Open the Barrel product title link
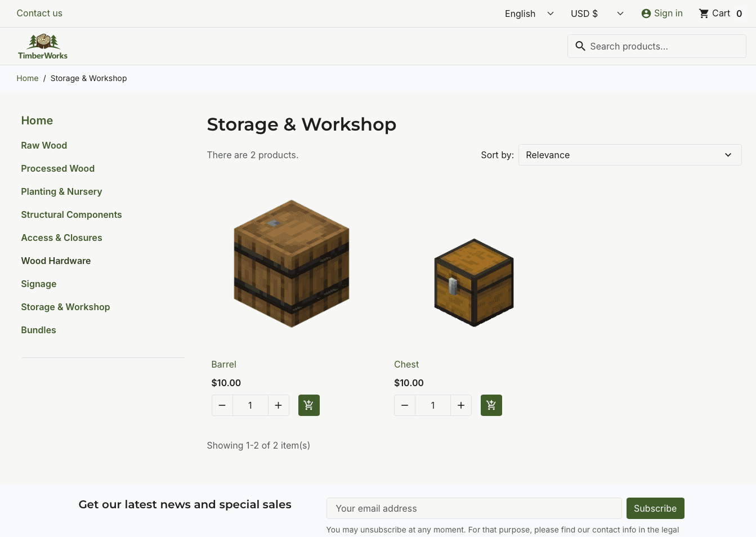756x537 pixels. pos(224,364)
